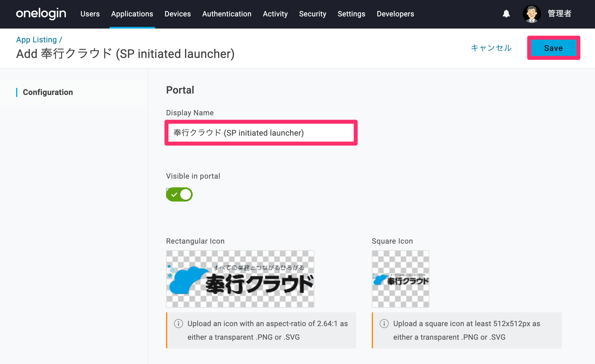Open the Authentication menu

pos(227,14)
